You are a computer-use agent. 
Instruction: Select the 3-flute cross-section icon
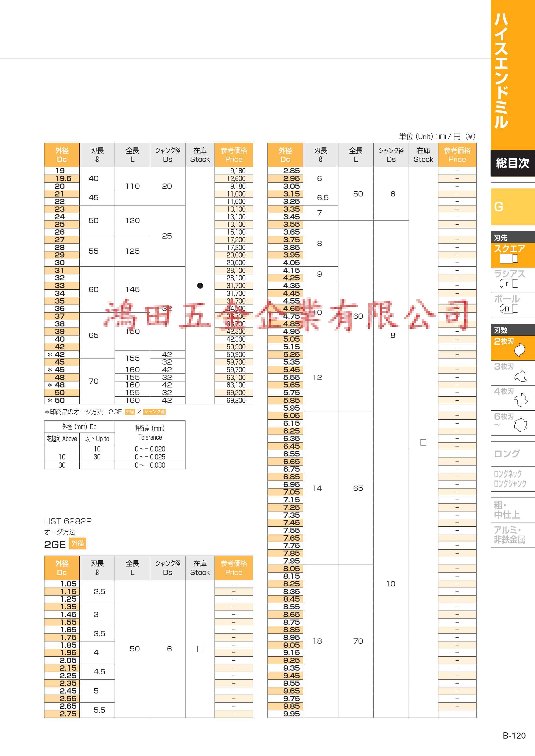tap(521, 376)
